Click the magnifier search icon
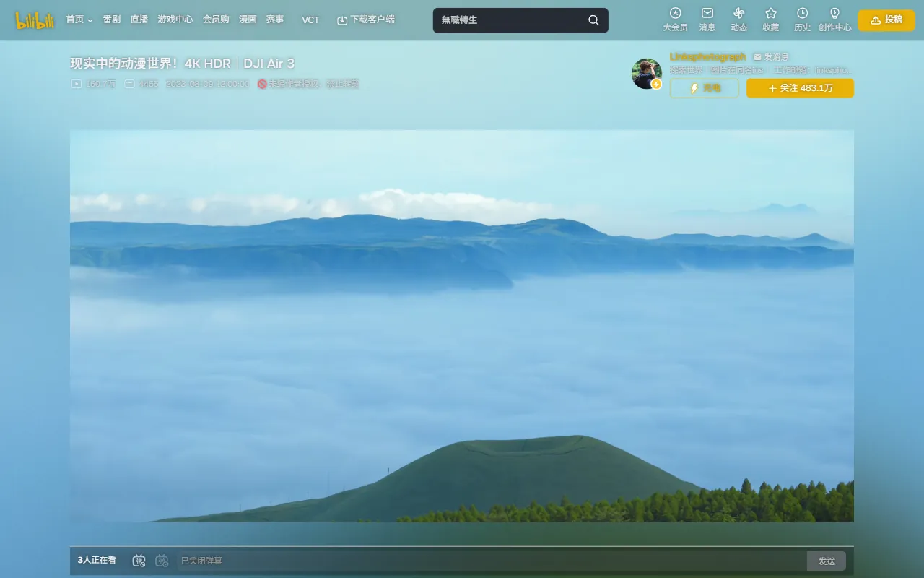The width and height of the screenshot is (924, 578). click(x=593, y=20)
